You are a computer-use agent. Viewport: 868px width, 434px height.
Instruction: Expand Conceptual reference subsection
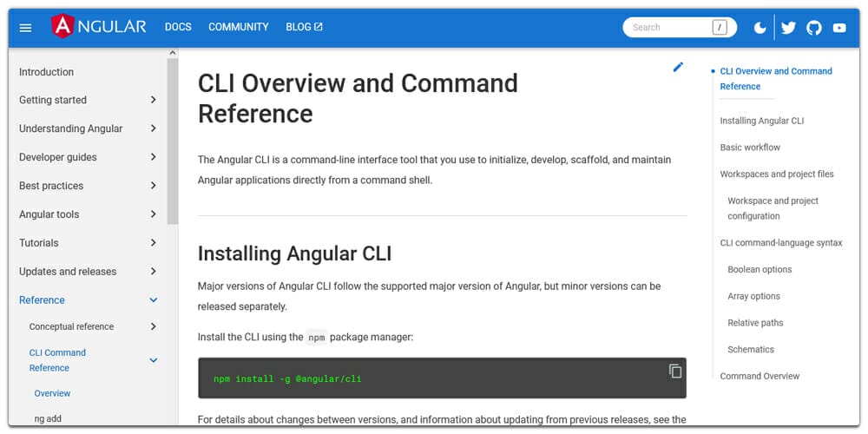[93, 326]
